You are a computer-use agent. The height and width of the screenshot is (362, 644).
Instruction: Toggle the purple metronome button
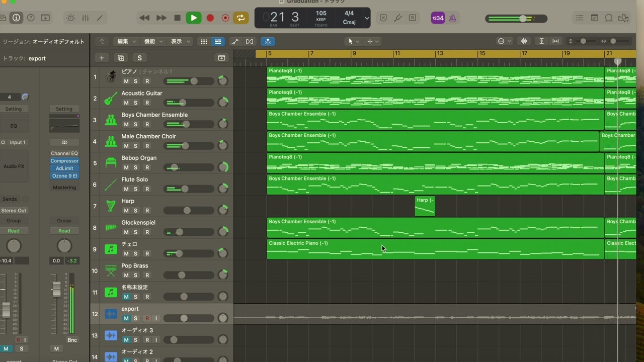coord(452,18)
